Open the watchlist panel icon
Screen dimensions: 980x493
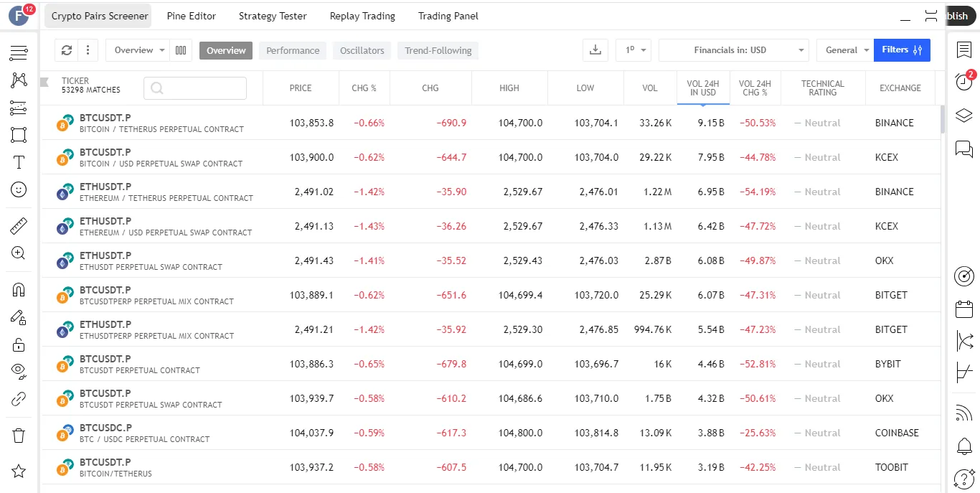[x=964, y=50]
